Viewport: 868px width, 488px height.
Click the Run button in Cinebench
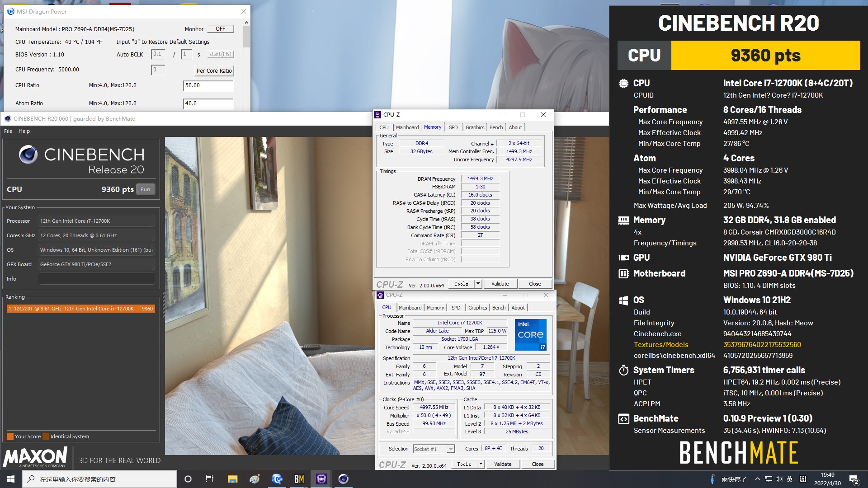pos(145,189)
